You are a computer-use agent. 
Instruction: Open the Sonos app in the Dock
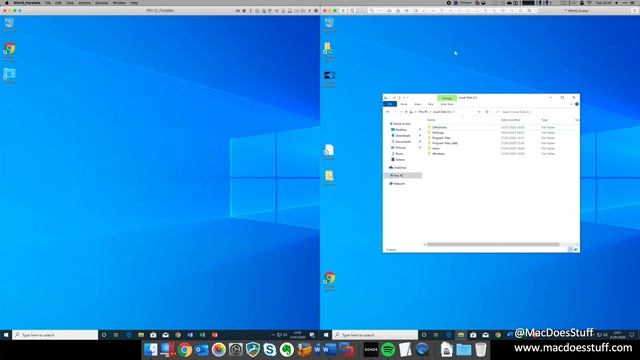click(371, 350)
